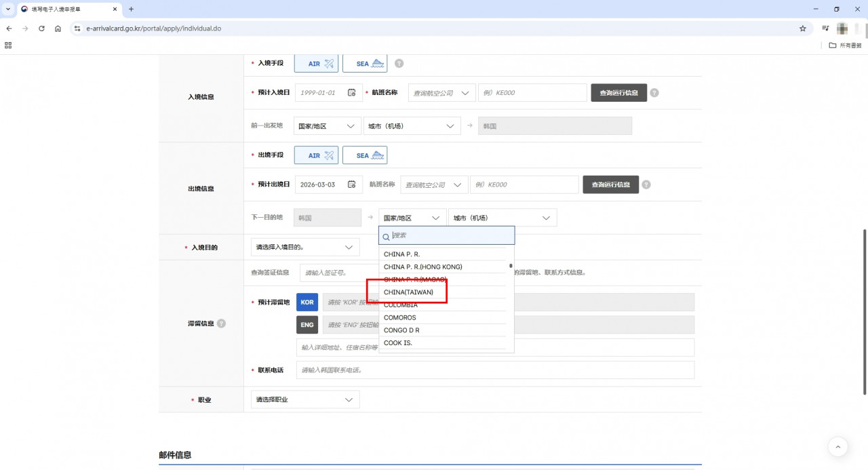The height and width of the screenshot is (470, 868).
Task: Click help icon next to entry SEA button
Action: tap(399, 64)
